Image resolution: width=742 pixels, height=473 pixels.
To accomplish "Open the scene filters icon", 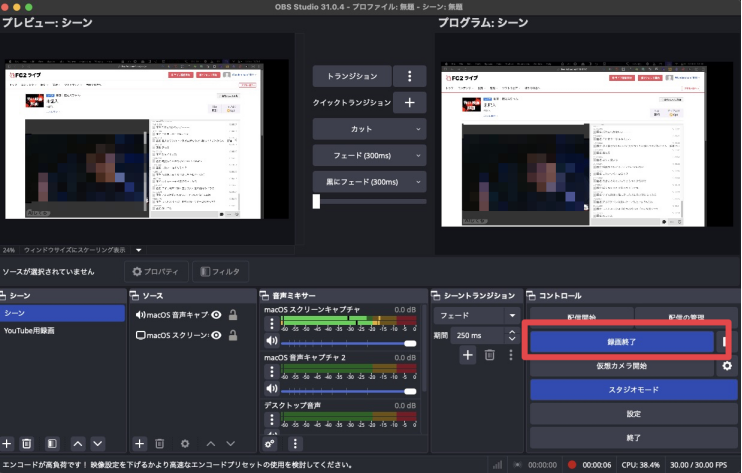I will pos(52,443).
